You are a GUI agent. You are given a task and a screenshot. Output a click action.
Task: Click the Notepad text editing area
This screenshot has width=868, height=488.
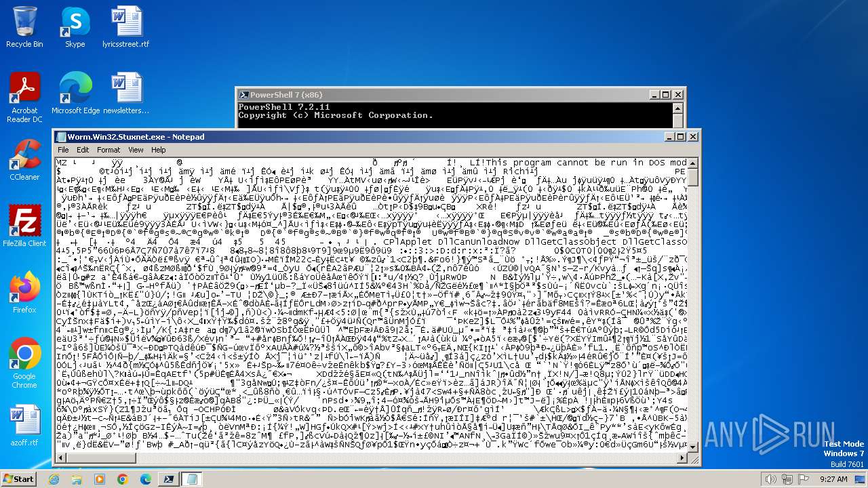371,306
